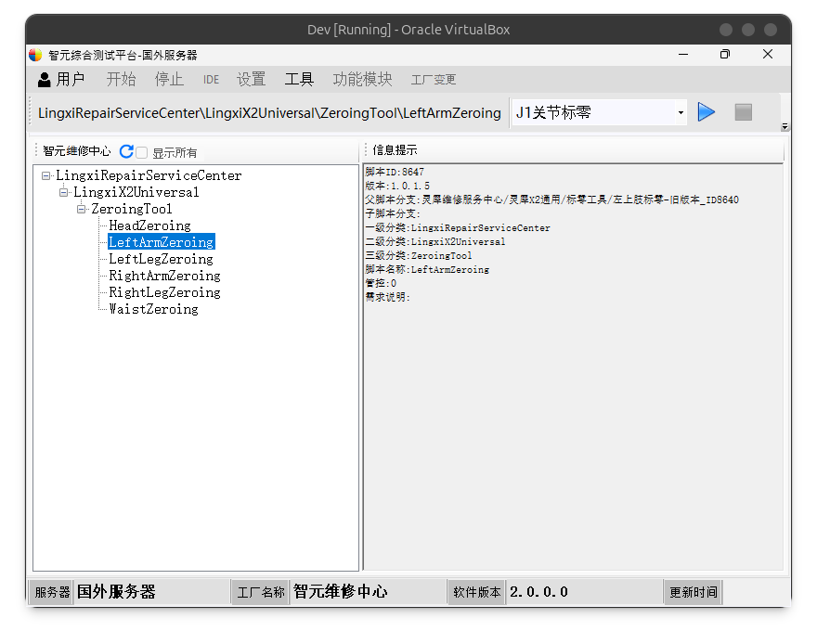Click the 工厂名称 status bar label
817x644 pixels.
point(261,592)
